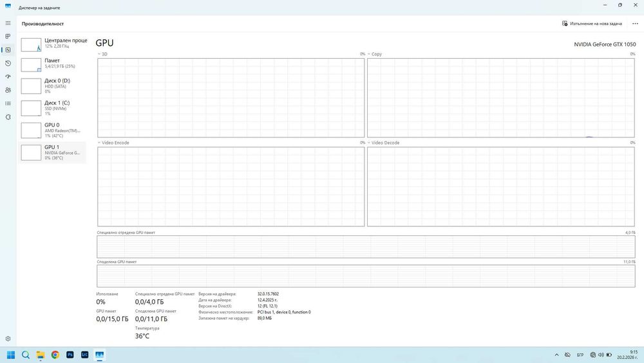Click Task Manager taskbar icon
644x363 pixels.
[99, 355]
